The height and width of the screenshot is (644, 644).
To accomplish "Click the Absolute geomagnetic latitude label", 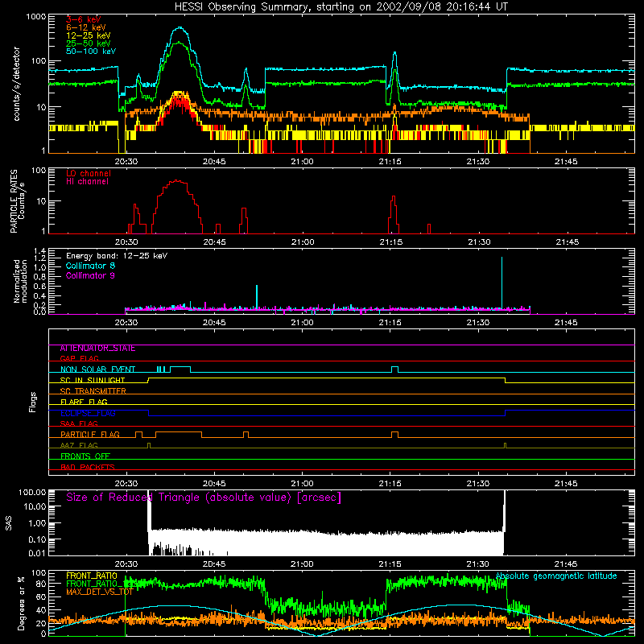I will (x=556, y=576).
